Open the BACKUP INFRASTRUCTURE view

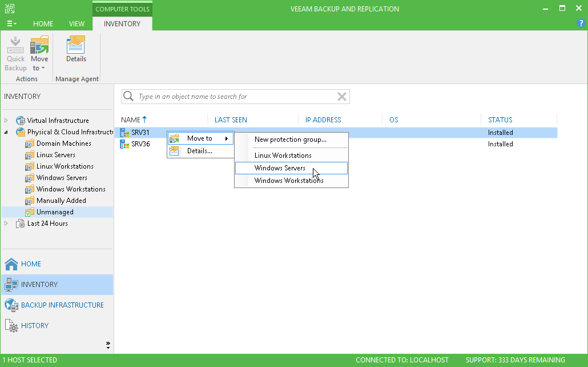[62, 305]
